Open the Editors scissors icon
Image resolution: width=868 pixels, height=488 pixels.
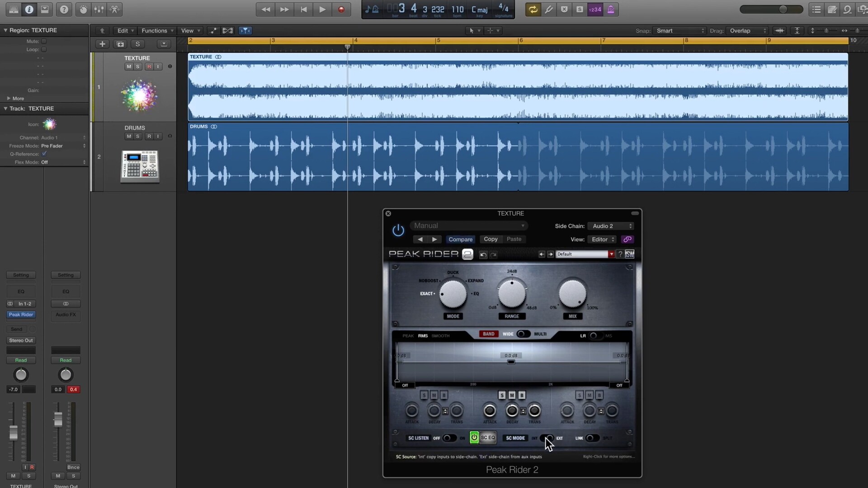114,9
